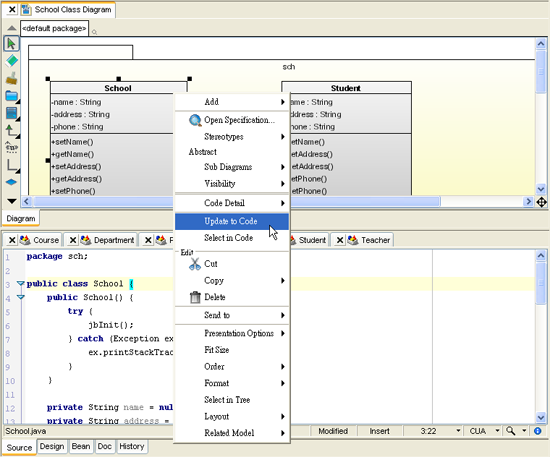Image resolution: width=550 pixels, height=457 pixels.
Task: Open the Send to submenu
Action: tap(232, 315)
